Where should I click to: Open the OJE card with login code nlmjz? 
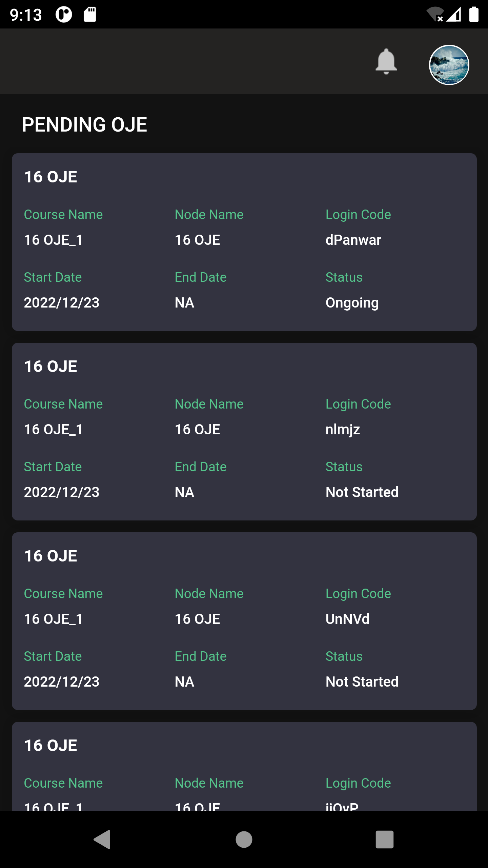pos(244,432)
